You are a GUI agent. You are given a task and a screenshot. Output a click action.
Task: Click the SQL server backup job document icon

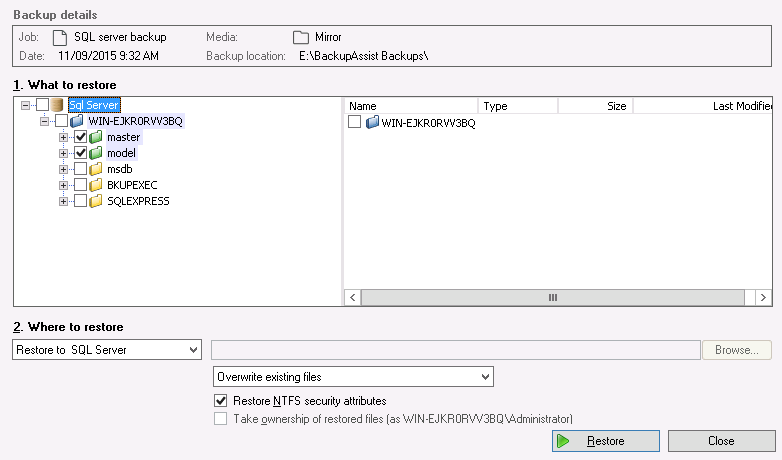60,37
